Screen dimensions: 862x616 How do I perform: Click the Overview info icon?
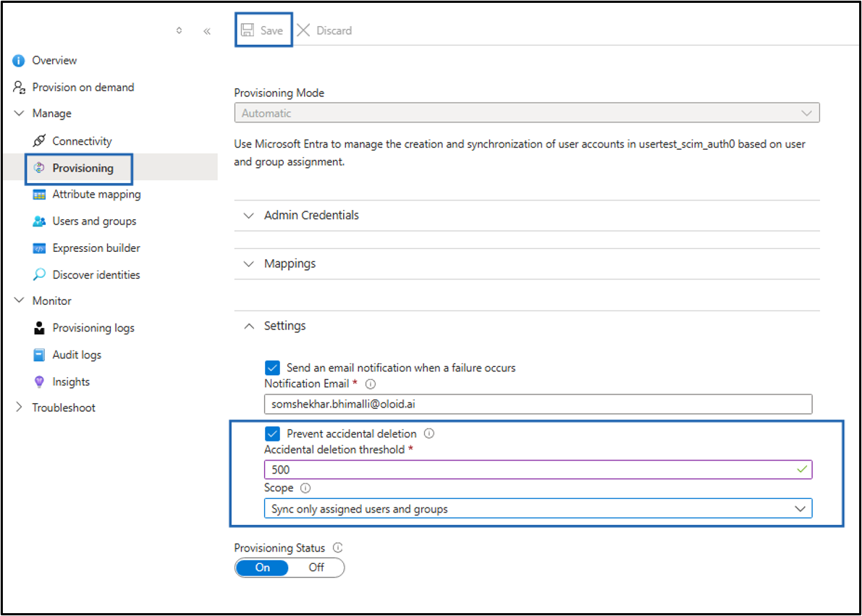[19, 61]
